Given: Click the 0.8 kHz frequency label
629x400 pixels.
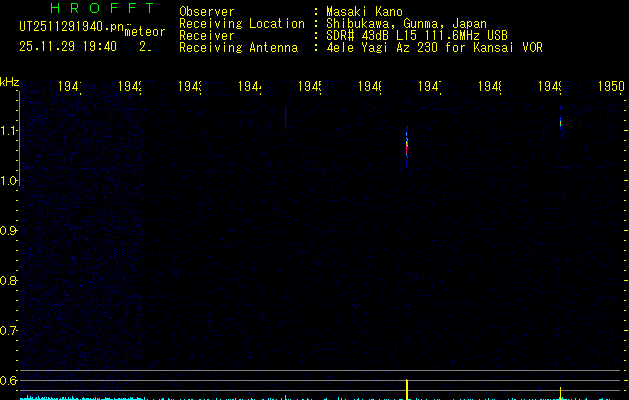Looking at the screenshot, I should tap(8, 280).
